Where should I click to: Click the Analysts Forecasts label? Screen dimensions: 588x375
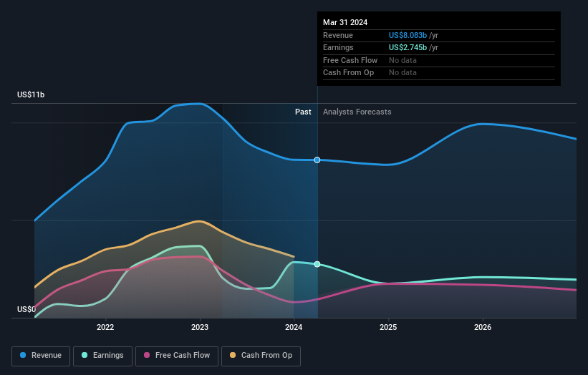pyautogui.click(x=357, y=112)
